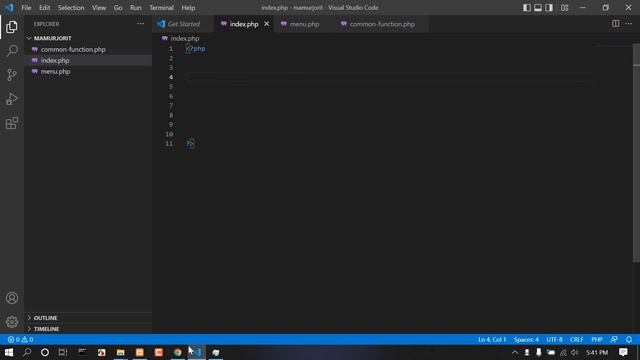The height and width of the screenshot is (360, 640).
Task: Split the editor to the right
Action: [616, 24]
